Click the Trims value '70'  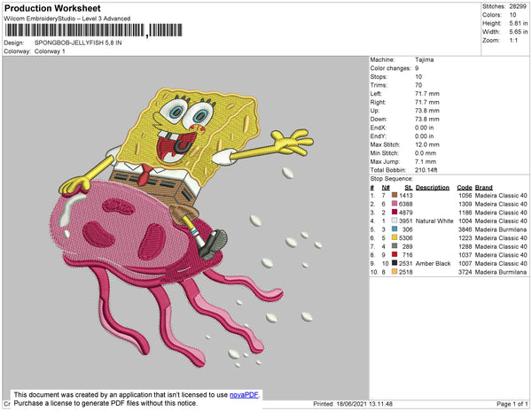coord(419,85)
